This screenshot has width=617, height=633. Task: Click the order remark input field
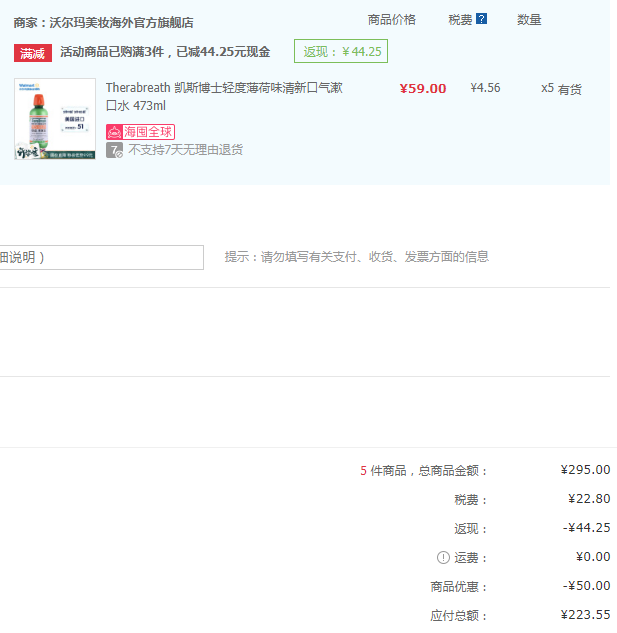(x=101, y=257)
